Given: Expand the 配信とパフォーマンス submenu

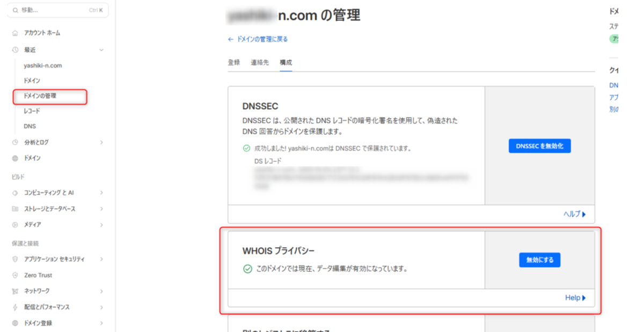Looking at the screenshot, I should [101, 307].
